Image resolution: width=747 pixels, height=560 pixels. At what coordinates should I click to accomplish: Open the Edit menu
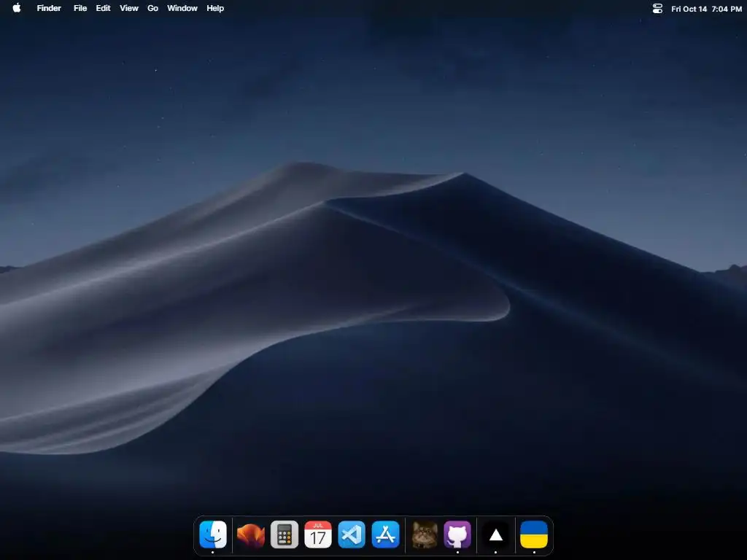click(103, 8)
